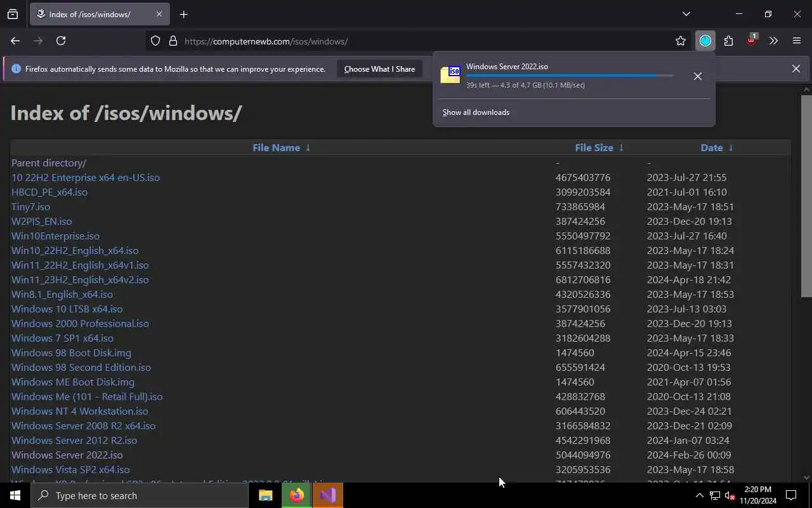Viewport: 812px width, 508px height.
Task: Click the muted volume tray icon
Action: [x=730, y=496]
